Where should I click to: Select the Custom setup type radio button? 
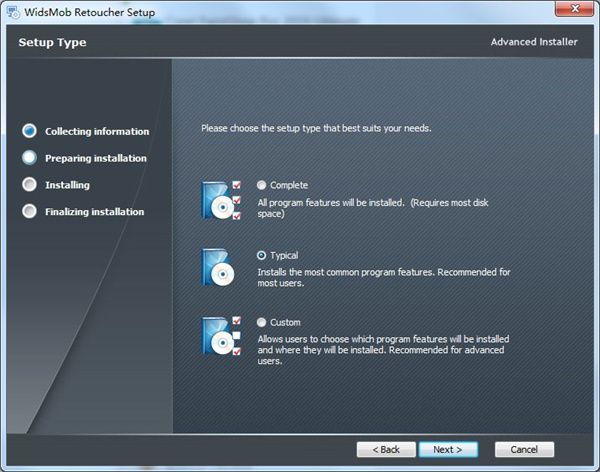point(261,322)
